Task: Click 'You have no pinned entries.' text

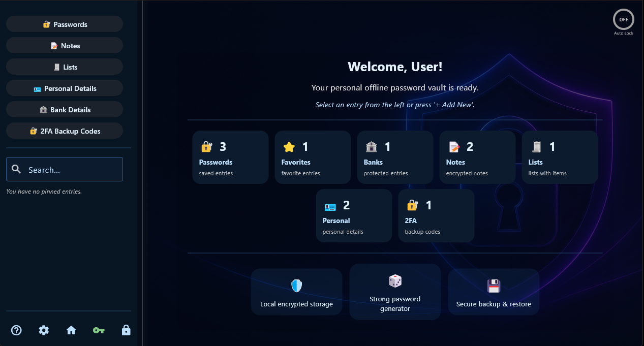Action: point(44,192)
